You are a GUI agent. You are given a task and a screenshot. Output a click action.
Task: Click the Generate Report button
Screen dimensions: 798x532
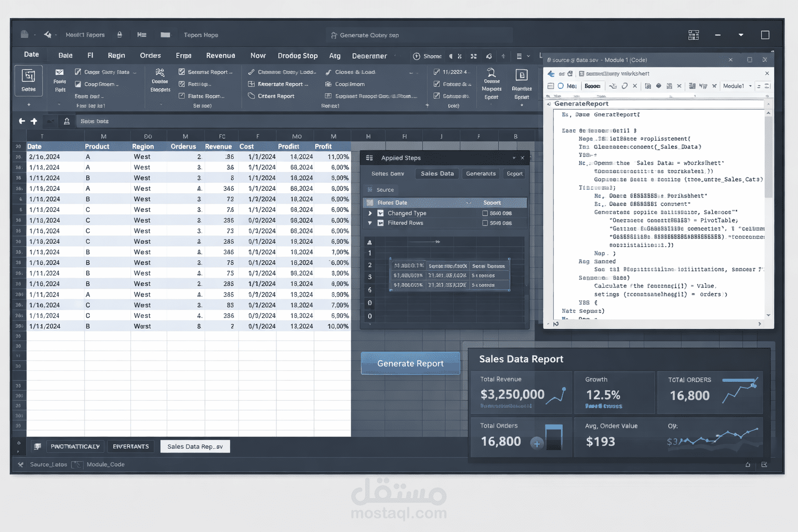pyautogui.click(x=410, y=363)
